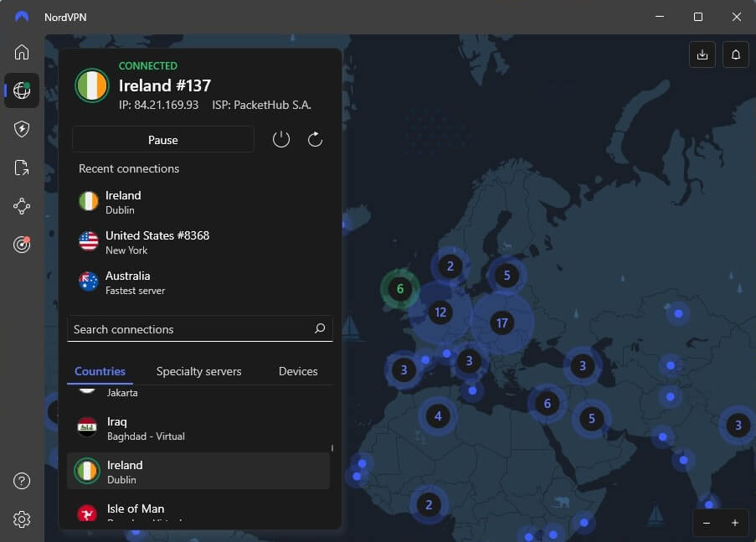Open the Meshnet feature from the sidebar
The width and height of the screenshot is (756, 542).
pos(21,205)
